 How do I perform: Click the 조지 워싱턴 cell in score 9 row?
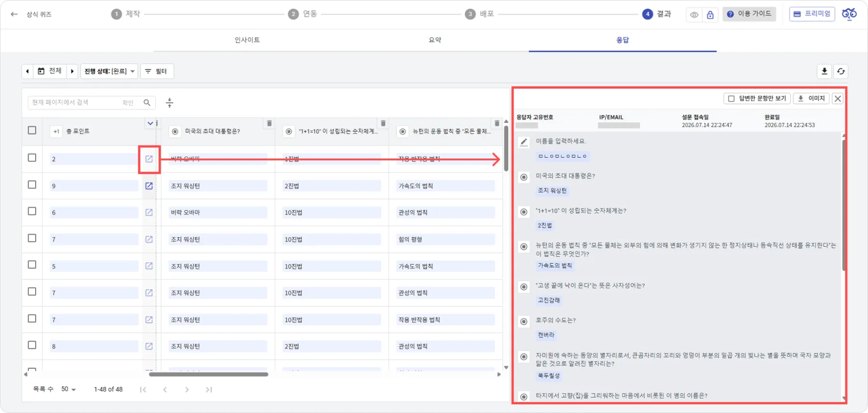[218, 186]
